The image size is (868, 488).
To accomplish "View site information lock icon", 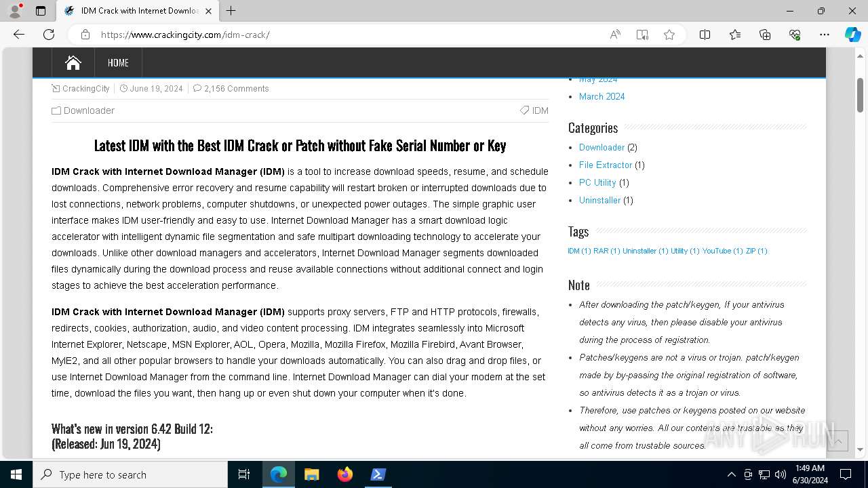I will pos(85,35).
